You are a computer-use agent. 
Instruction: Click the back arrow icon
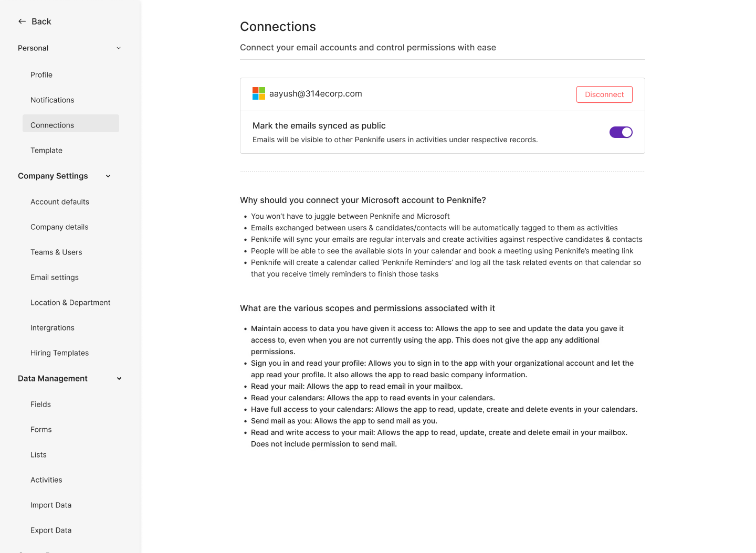pyautogui.click(x=22, y=22)
